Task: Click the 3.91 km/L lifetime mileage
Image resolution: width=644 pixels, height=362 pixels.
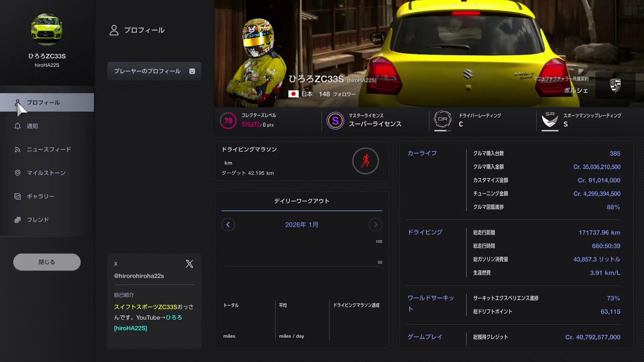Action: (605, 273)
